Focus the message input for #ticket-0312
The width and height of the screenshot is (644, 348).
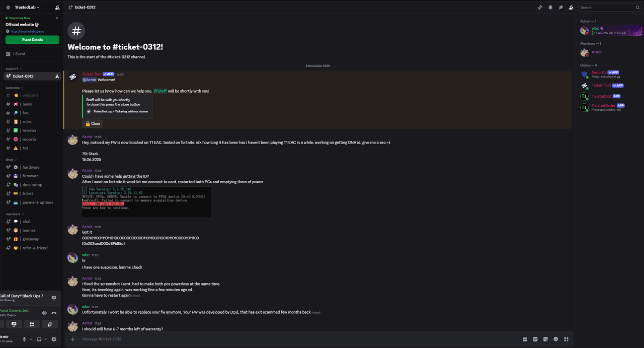point(292,339)
